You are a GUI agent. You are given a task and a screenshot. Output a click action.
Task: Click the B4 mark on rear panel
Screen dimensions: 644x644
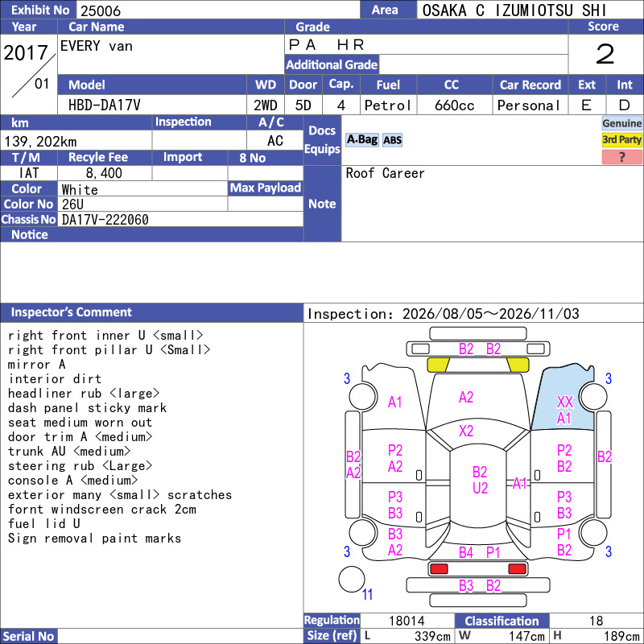(x=466, y=552)
